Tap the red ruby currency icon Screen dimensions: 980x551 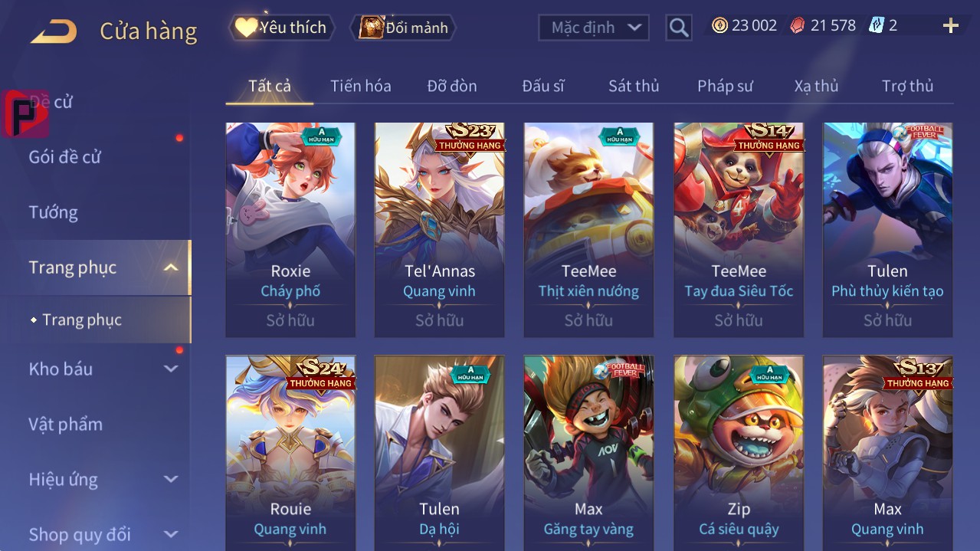(798, 25)
